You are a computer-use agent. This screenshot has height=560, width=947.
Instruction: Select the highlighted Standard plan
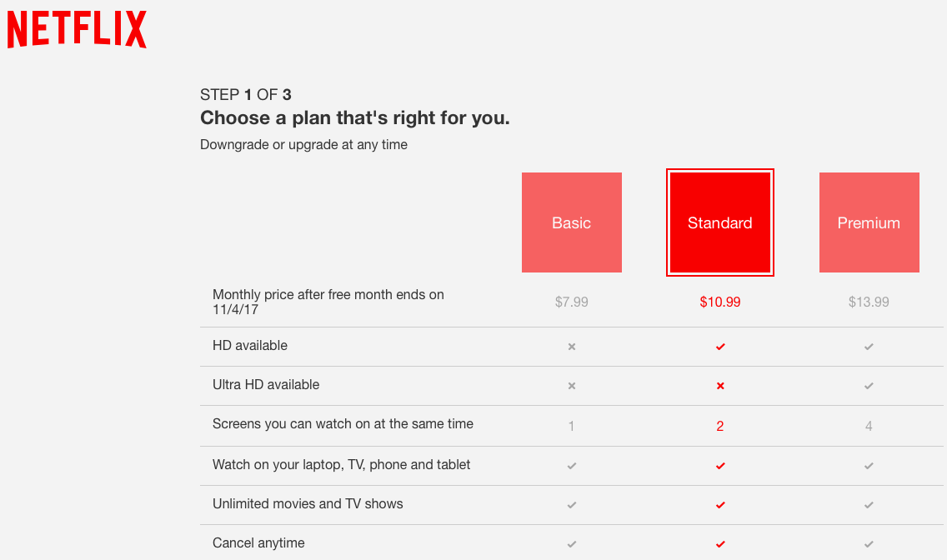tap(719, 222)
